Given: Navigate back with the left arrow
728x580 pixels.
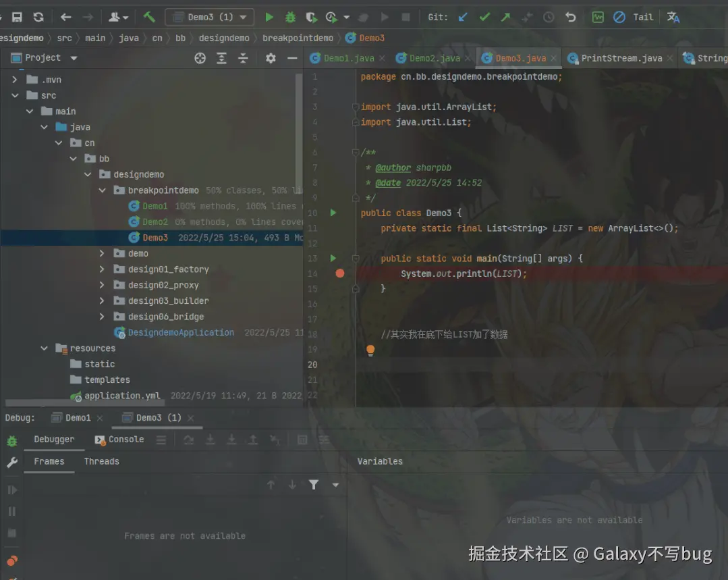Looking at the screenshot, I should coord(66,17).
